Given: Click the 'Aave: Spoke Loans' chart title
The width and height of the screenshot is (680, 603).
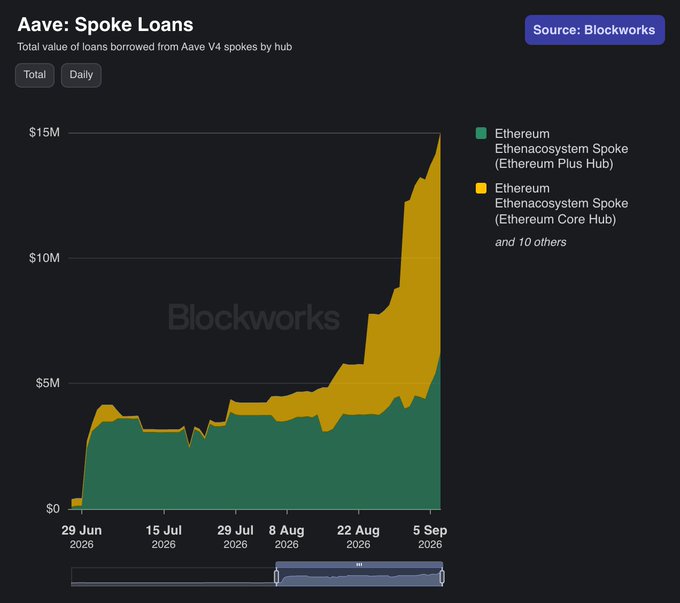Looking at the screenshot, I should [105, 25].
